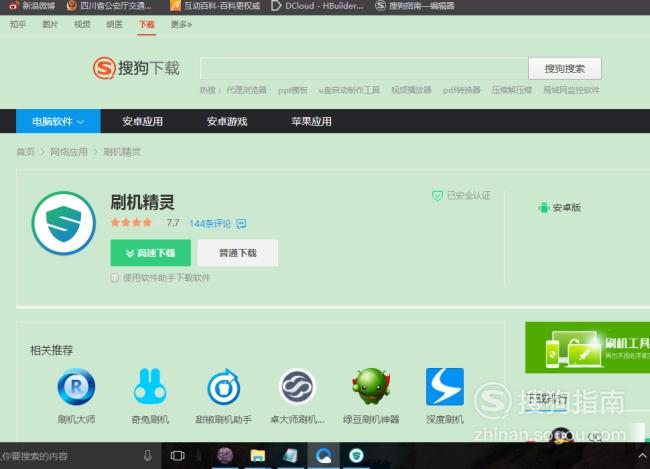Viewport: 650px width, 469px height.
Task: Open the 互动百科 bookmark
Action: pyautogui.click(x=216, y=6)
